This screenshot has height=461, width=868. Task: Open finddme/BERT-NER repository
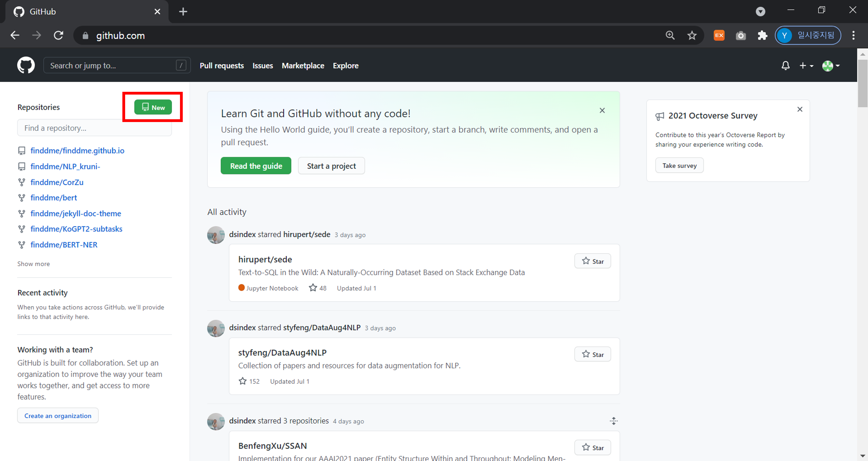(x=64, y=245)
